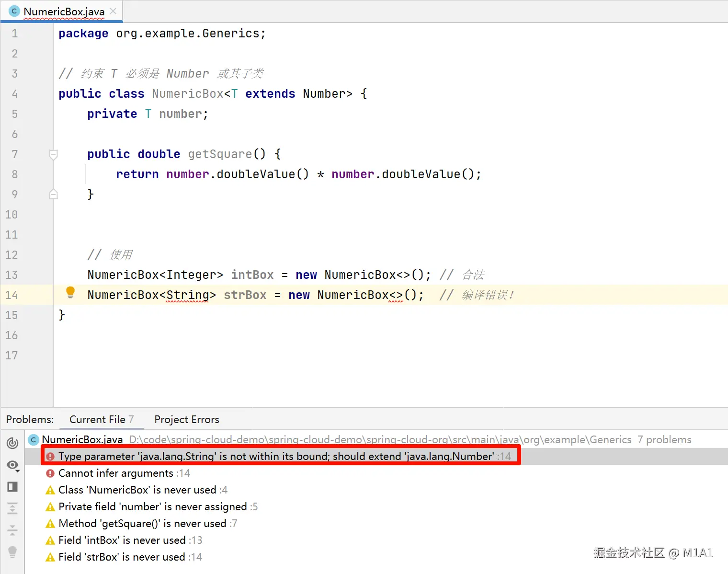This screenshot has width=728, height=574.
Task: Toggle the preview panel icon in Problems sidebar
Action: click(x=12, y=487)
